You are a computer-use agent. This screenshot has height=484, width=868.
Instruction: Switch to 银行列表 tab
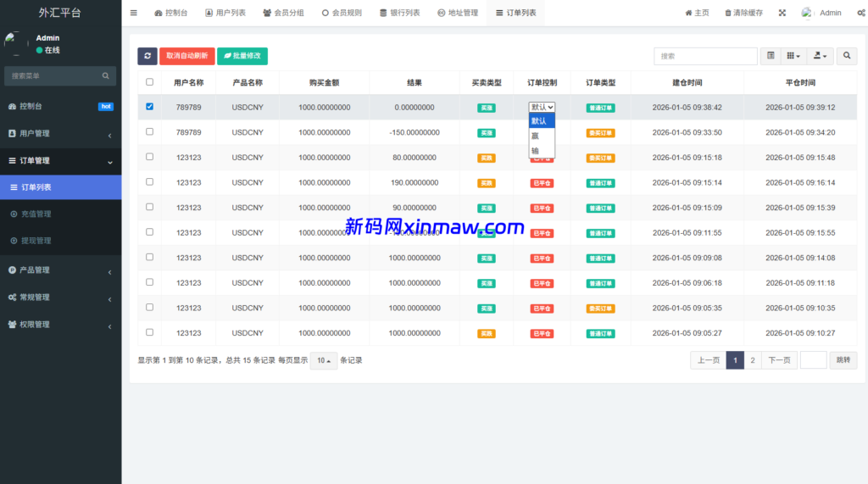pyautogui.click(x=400, y=13)
